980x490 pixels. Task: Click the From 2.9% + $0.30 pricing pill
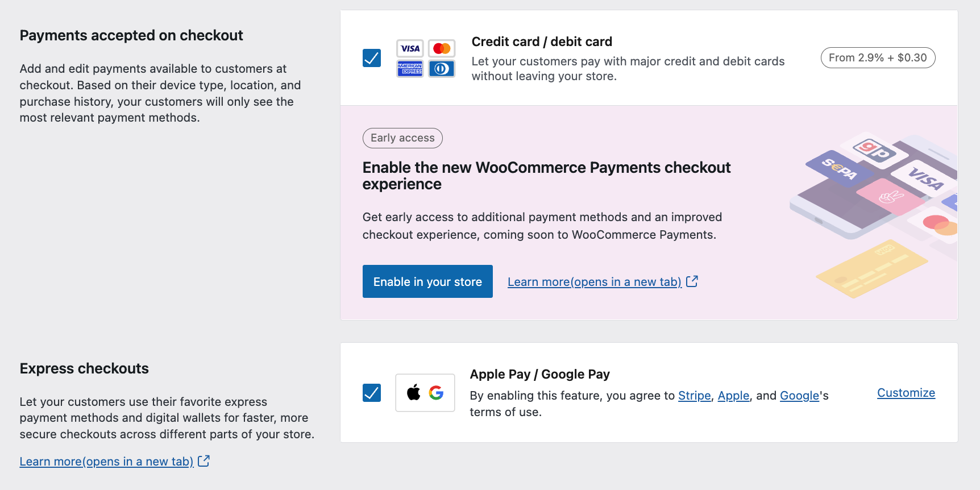[878, 57]
